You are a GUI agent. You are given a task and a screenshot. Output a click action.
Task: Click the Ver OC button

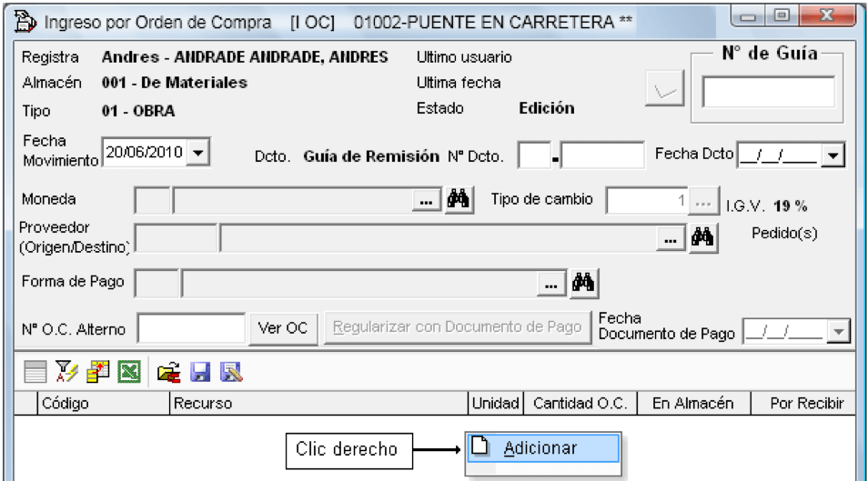pyautogui.click(x=283, y=328)
